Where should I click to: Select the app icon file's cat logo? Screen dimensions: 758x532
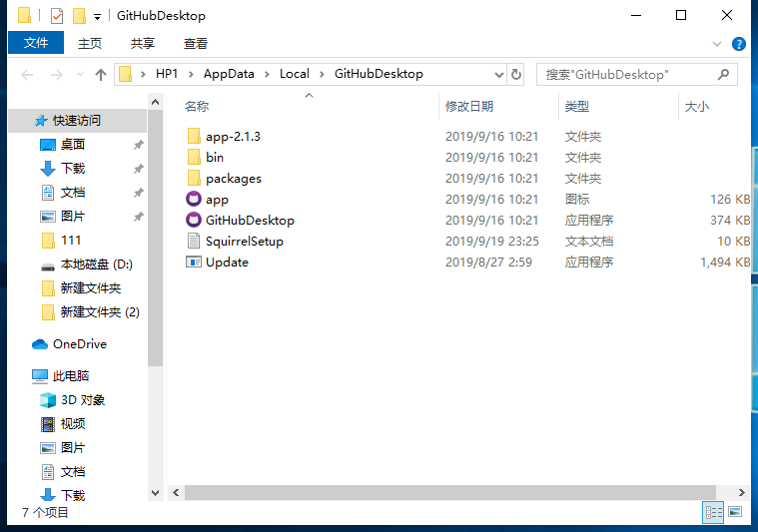click(x=194, y=199)
